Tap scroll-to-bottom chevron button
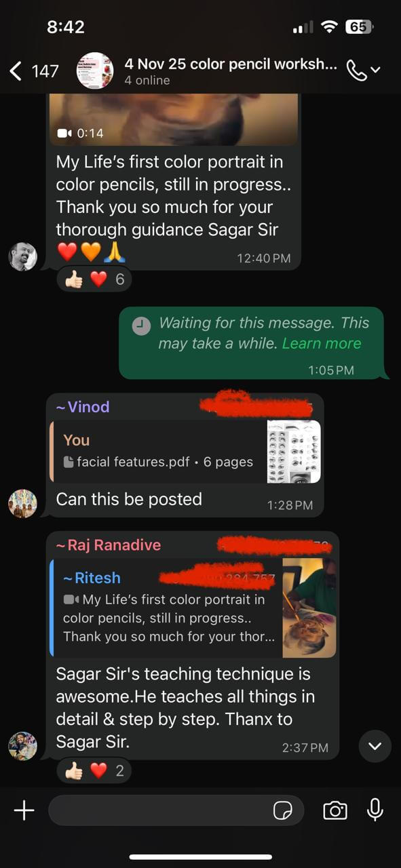The height and width of the screenshot is (868, 401). point(375,747)
